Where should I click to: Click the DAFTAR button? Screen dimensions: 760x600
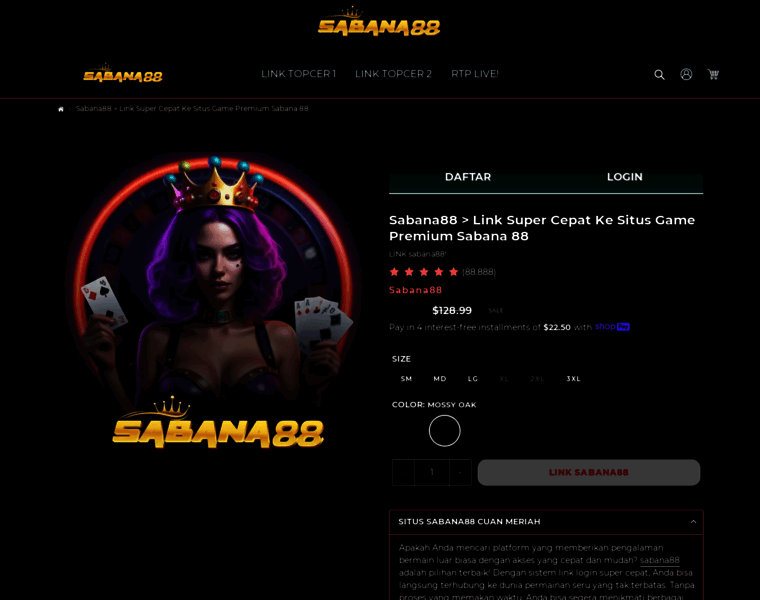coord(468,177)
